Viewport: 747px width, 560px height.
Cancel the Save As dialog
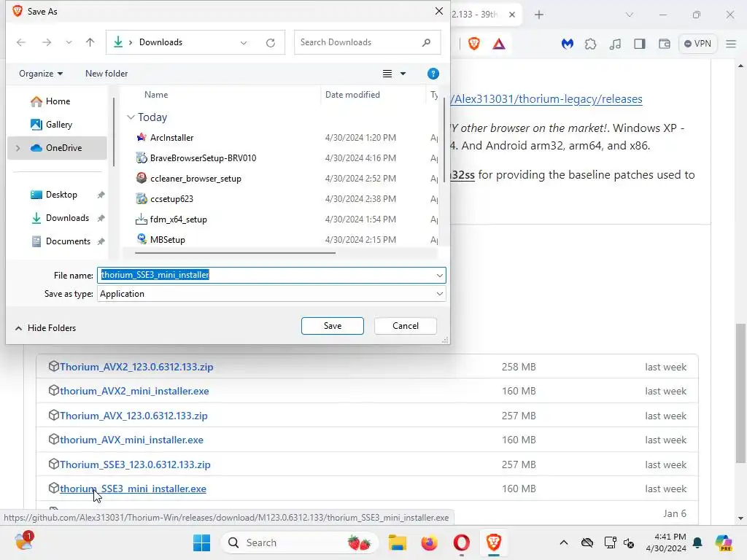[x=406, y=326]
